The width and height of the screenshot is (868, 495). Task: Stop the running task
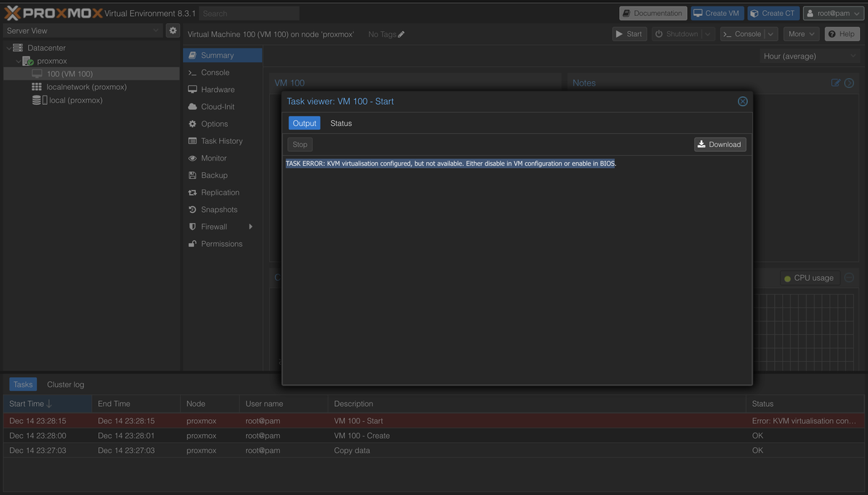(300, 144)
